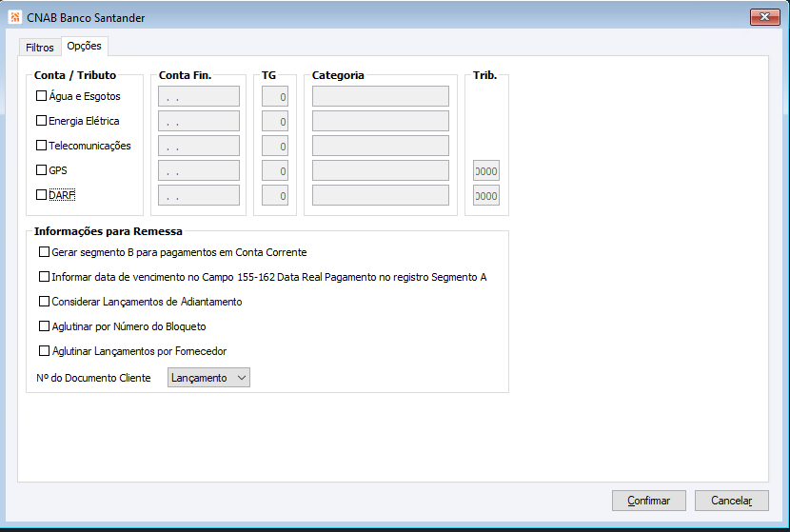The height and width of the screenshot is (532, 790).
Task: Click the Cancelar button
Action: (732, 501)
